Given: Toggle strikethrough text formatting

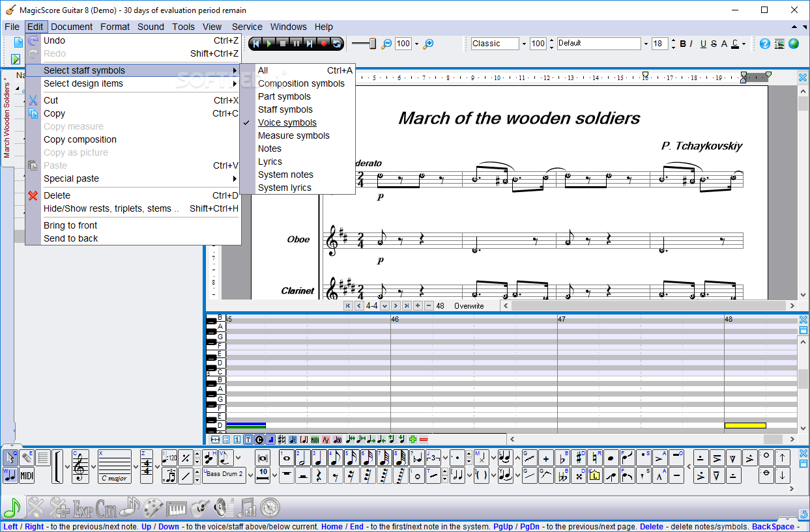Looking at the screenshot, I should point(714,44).
